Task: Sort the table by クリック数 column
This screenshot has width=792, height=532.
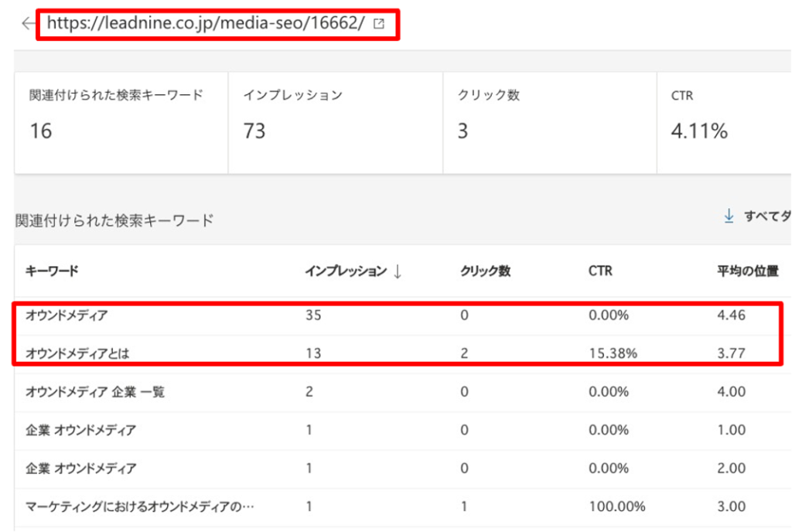Action: click(x=483, y=271)
